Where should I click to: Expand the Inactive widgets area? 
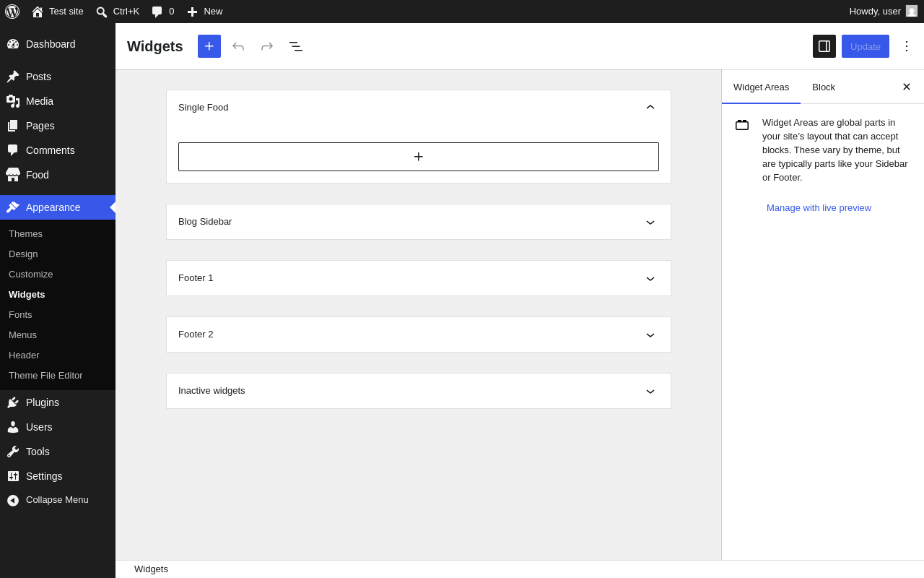(419, 391)
